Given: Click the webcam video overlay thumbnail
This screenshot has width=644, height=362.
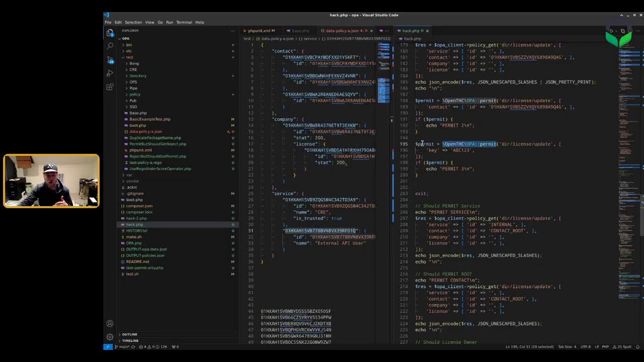Looking at the screenshot, I should (51, 181).
